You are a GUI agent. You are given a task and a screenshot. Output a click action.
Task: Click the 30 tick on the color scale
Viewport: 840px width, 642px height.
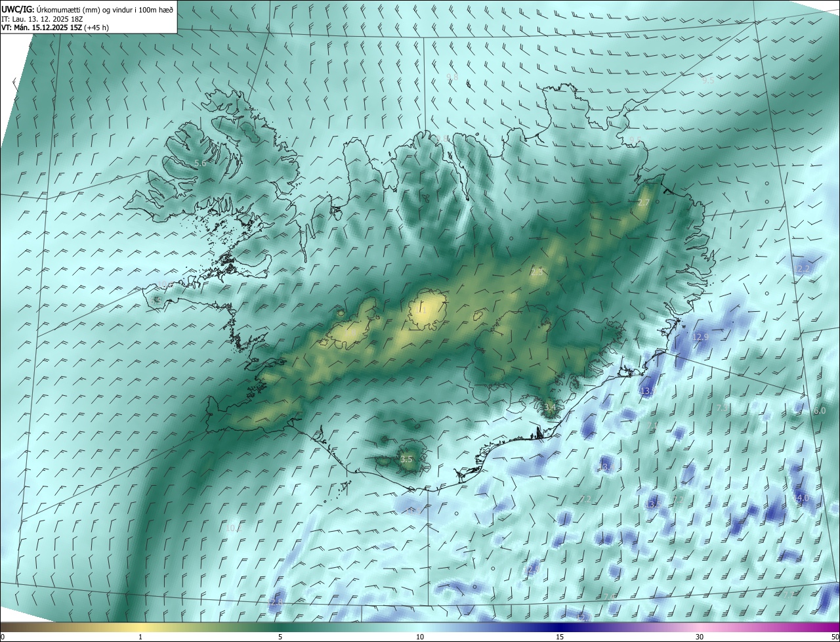tap(700, 637)
